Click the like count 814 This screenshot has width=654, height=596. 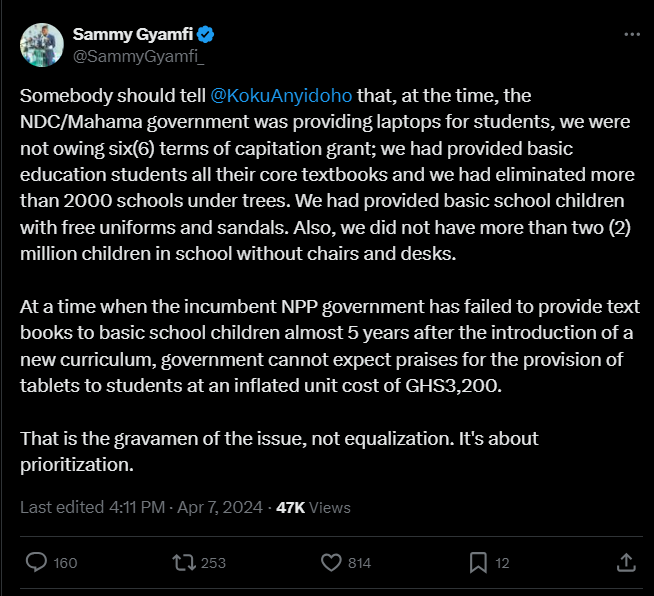pyautogui.click(x=359, y=563)
